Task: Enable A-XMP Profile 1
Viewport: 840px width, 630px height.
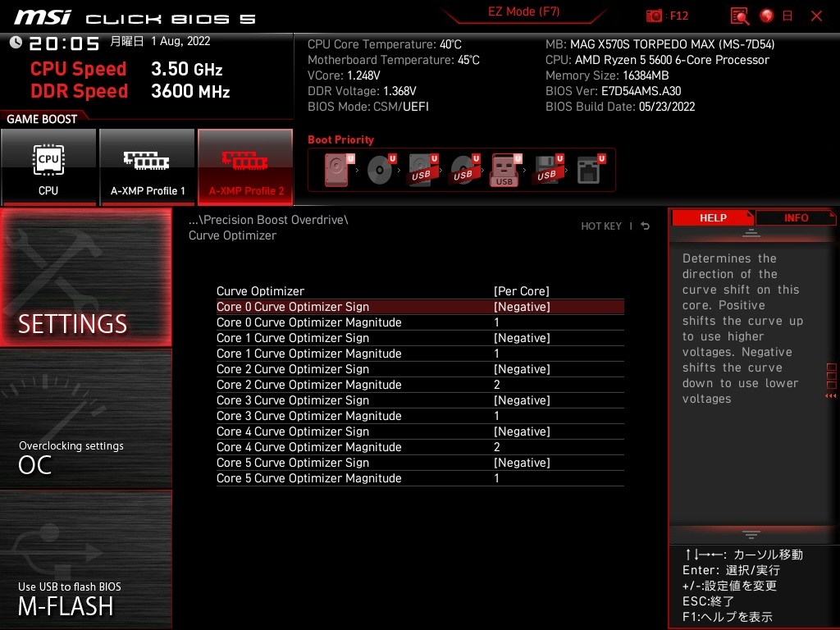Action: [148, 167]
